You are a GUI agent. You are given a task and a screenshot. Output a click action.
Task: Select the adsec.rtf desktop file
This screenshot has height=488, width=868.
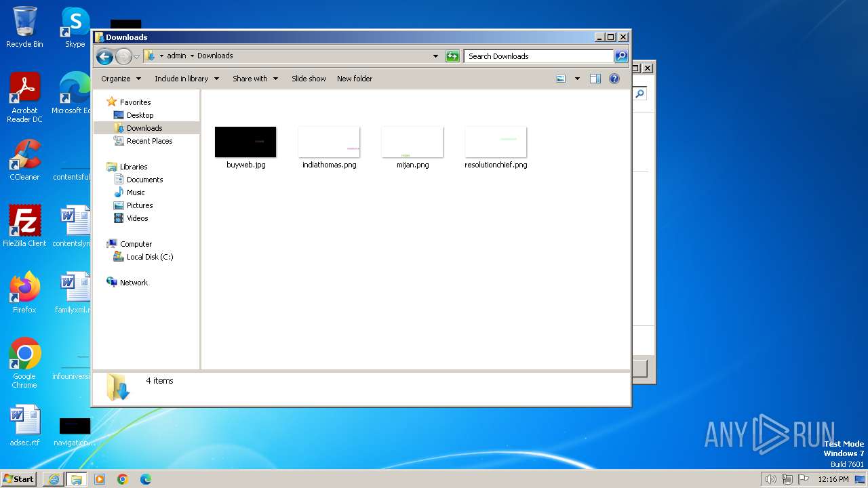[24, 425]
